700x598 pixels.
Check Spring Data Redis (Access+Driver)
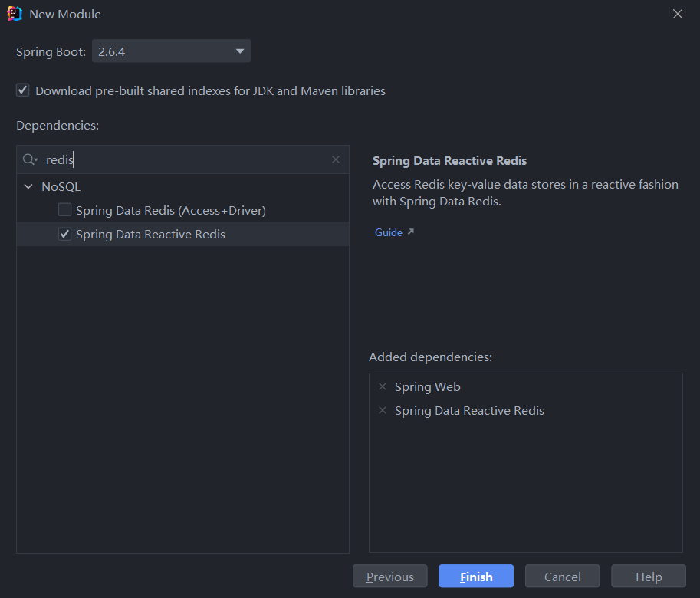point(64,210)
